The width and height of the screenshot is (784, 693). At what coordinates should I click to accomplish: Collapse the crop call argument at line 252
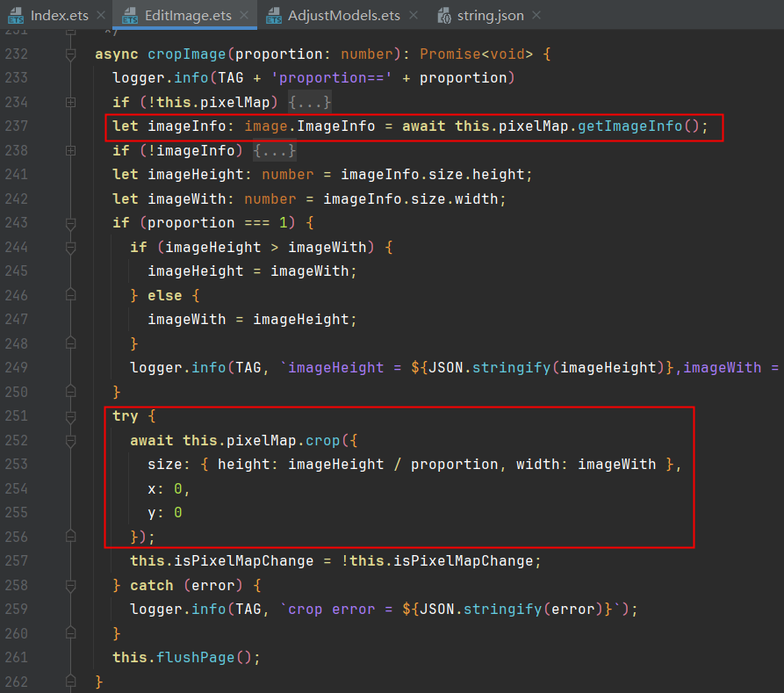click(x=71, y=440)
